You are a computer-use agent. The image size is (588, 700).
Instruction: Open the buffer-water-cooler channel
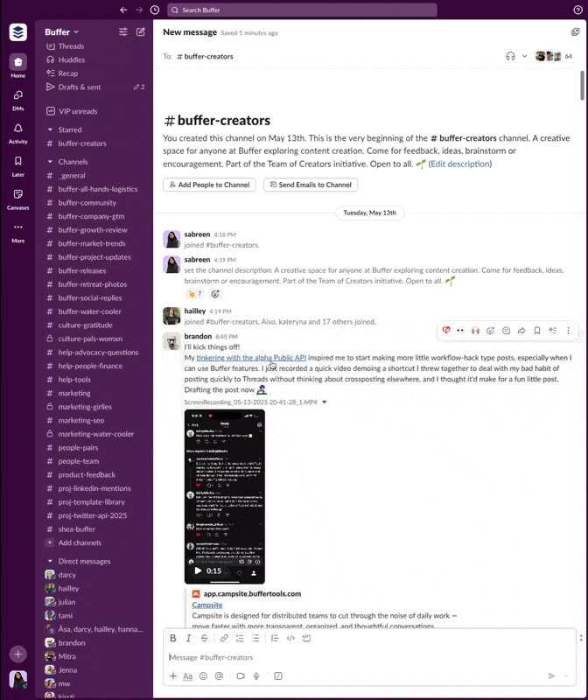click(x=89, y=311)
